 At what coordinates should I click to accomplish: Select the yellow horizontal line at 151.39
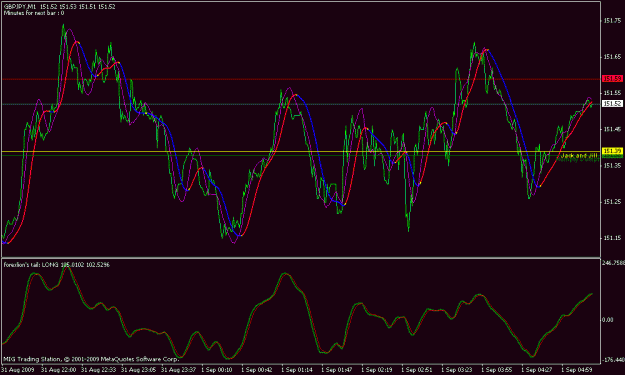tap(301, 151)
